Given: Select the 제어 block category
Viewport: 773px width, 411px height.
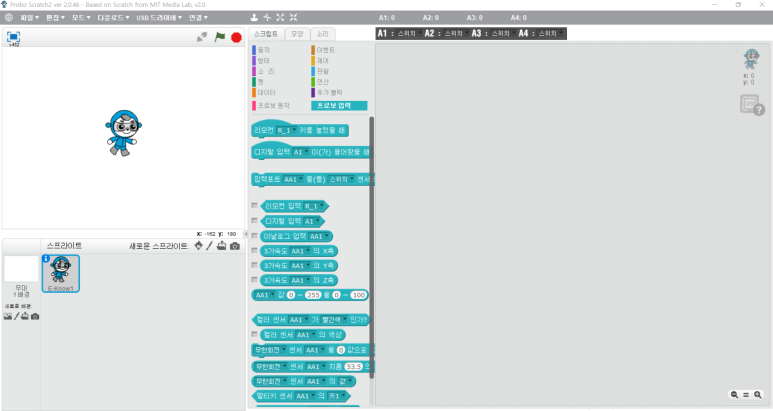Looking at the screenshot, I should (x=320, y=61).
